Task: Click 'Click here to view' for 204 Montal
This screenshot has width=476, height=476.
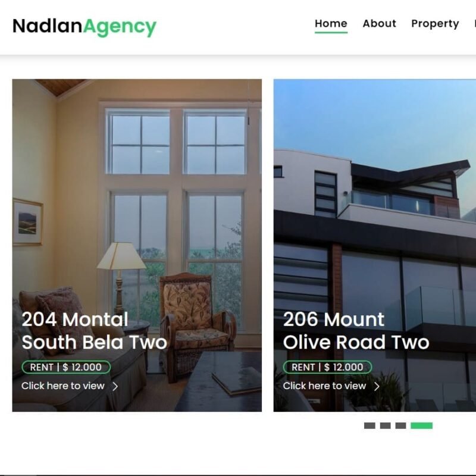Action: point(63,386)
